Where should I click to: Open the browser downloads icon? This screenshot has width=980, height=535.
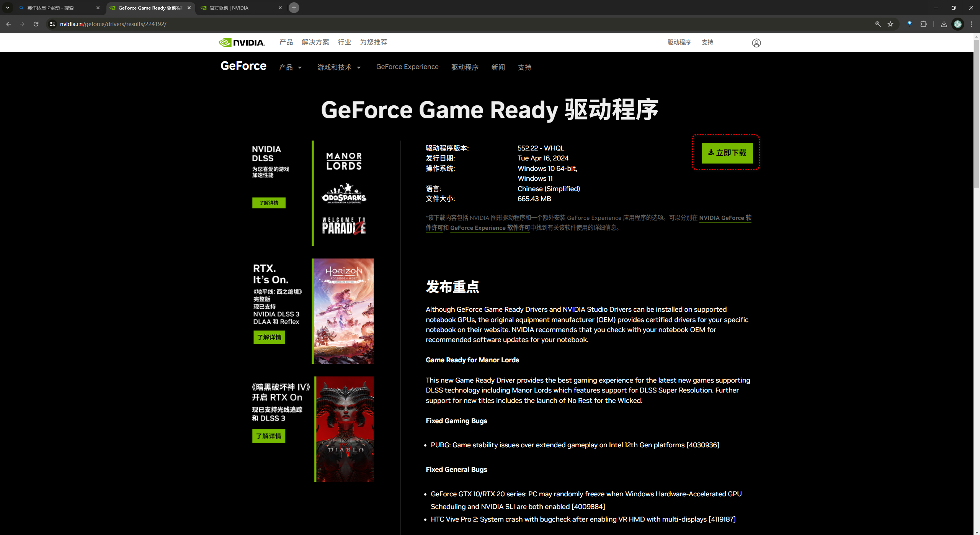pyautogui.click(x=944, y=24)
